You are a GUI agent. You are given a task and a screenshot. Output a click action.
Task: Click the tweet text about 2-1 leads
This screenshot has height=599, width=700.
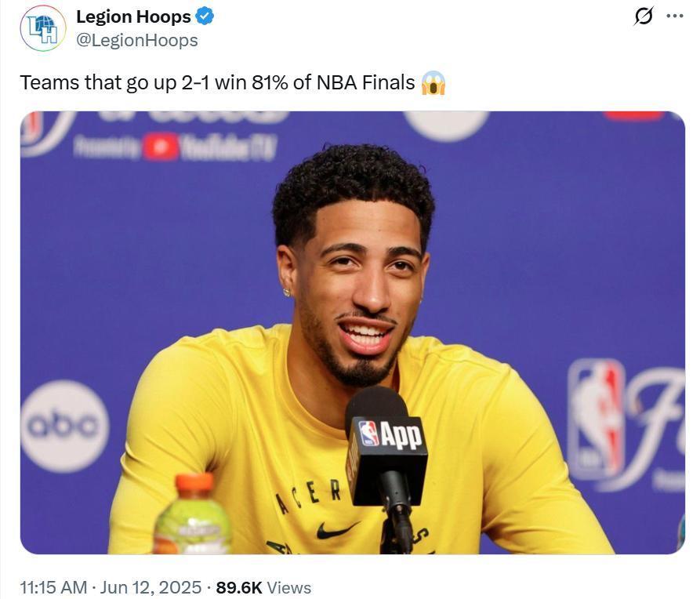pyautogui.click(x=217, y=82)
